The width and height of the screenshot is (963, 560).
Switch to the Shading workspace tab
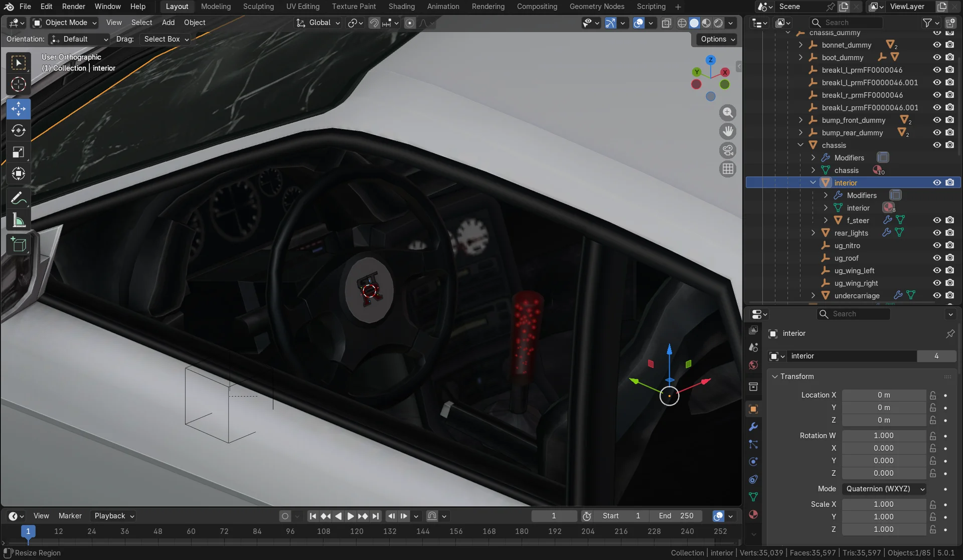click(401, 7)
